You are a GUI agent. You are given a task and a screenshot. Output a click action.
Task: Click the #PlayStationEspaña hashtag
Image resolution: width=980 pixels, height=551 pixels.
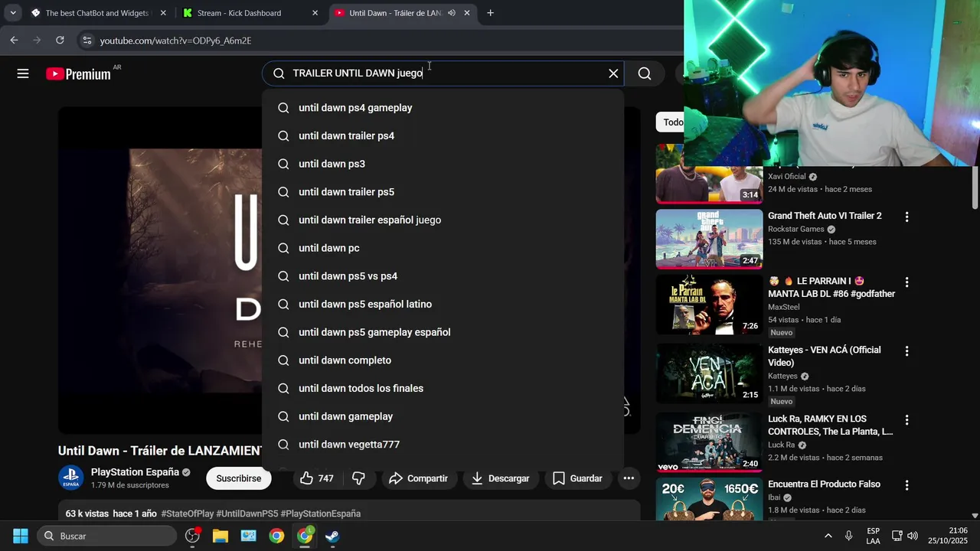coord(320,514)
